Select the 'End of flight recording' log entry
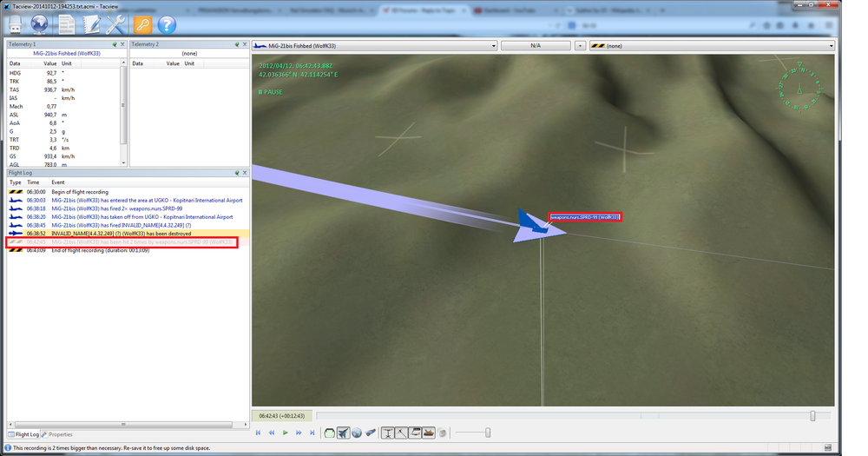Screen dimensions: 868x456 [128, 250]
